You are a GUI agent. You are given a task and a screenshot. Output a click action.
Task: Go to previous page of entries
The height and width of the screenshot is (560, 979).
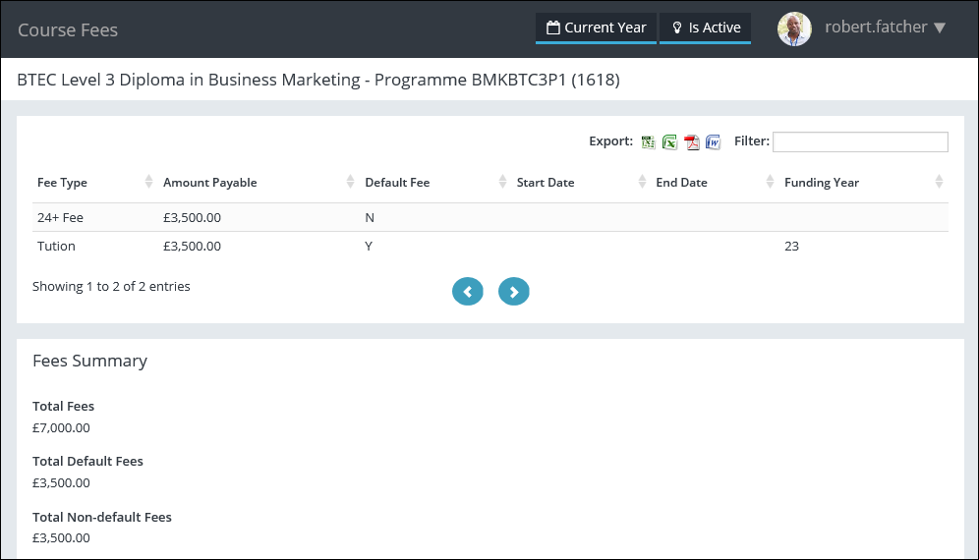coord(468,292)
